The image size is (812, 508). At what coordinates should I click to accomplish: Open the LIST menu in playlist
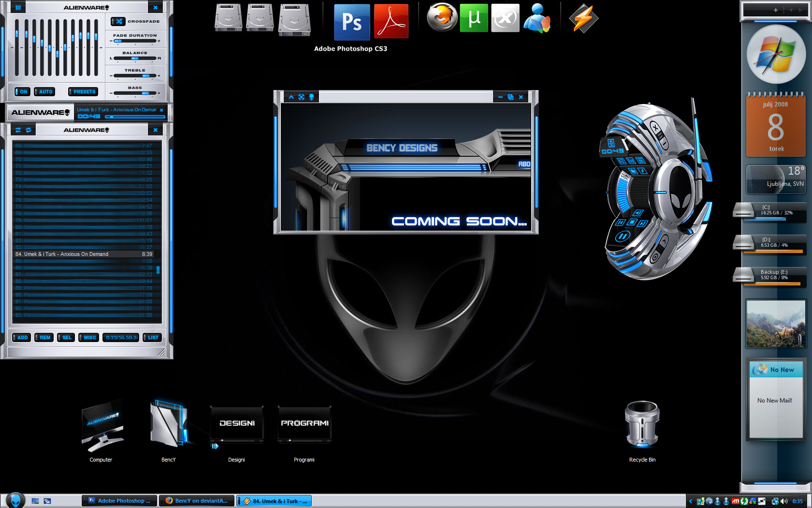152,338
